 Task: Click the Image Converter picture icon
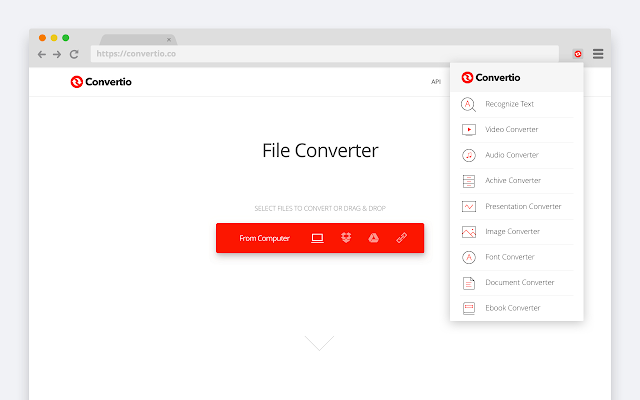click(x=469, y=232)
